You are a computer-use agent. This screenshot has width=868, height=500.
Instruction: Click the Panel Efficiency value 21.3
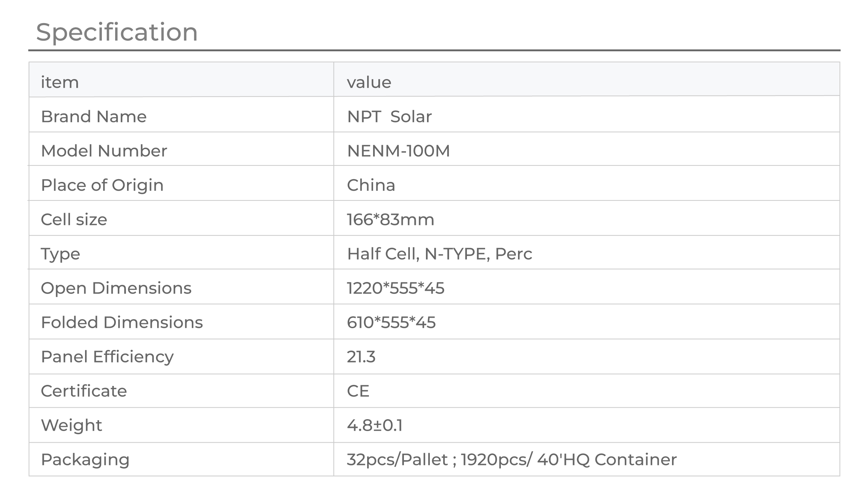tap(361, 357)
